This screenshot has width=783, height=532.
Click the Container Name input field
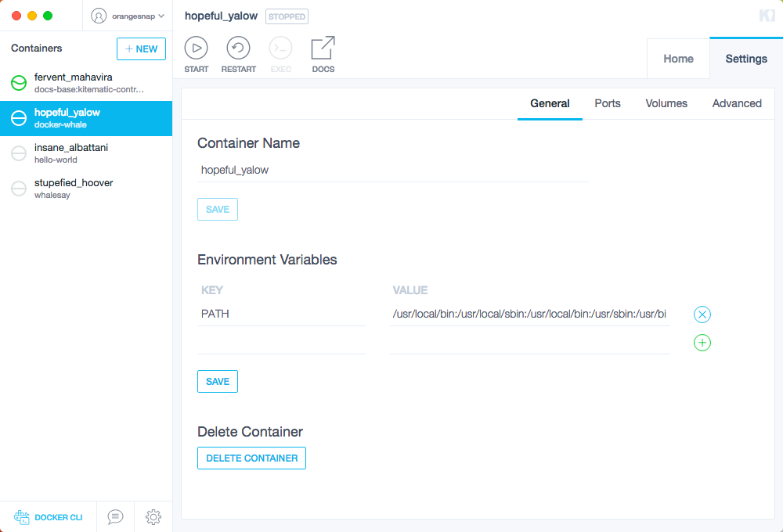[x=391, y=170]
